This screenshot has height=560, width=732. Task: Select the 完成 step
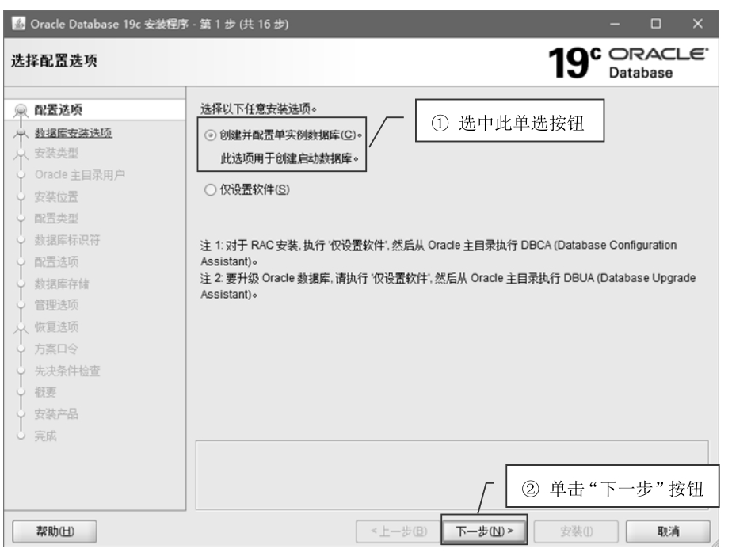[x=45, y=436]
